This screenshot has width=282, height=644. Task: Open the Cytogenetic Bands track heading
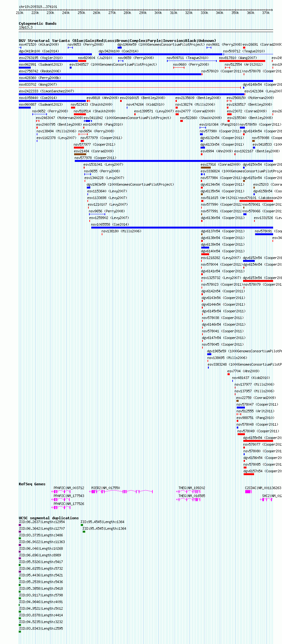click(x=37, y=23)
